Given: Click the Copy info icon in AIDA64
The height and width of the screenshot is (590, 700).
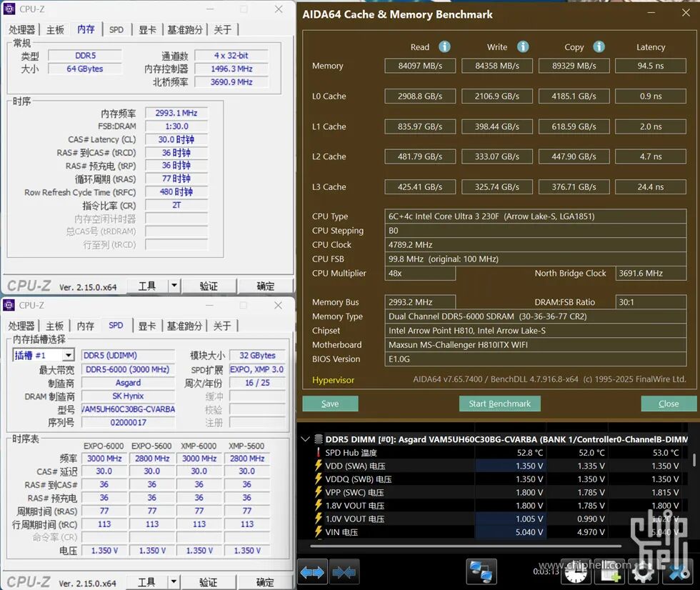Looking at the screenshot, I should click(x=599, y=46).
